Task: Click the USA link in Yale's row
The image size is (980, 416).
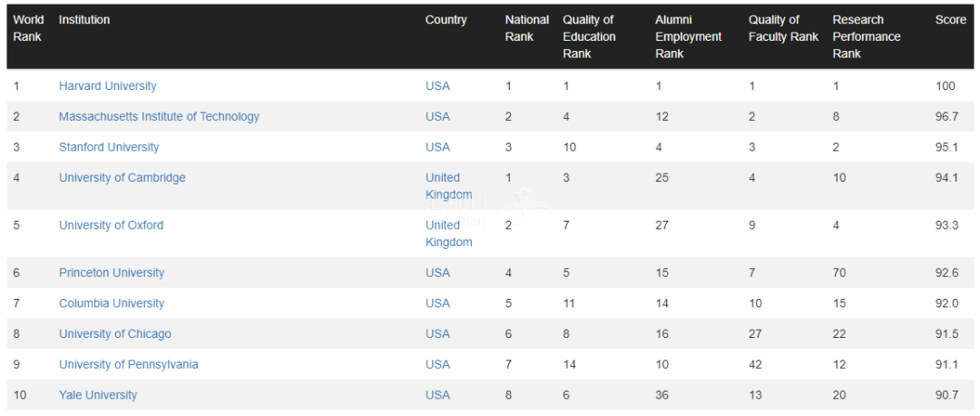Action: coord(437,395)
